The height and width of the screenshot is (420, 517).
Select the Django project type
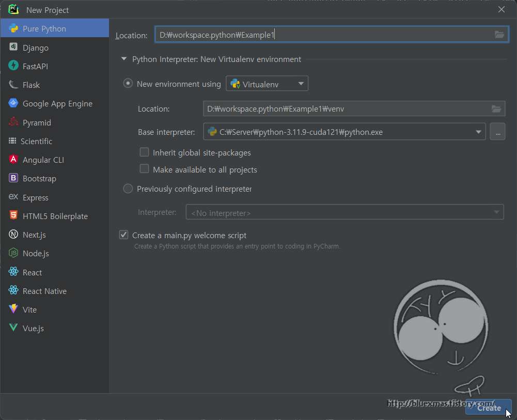54,48
